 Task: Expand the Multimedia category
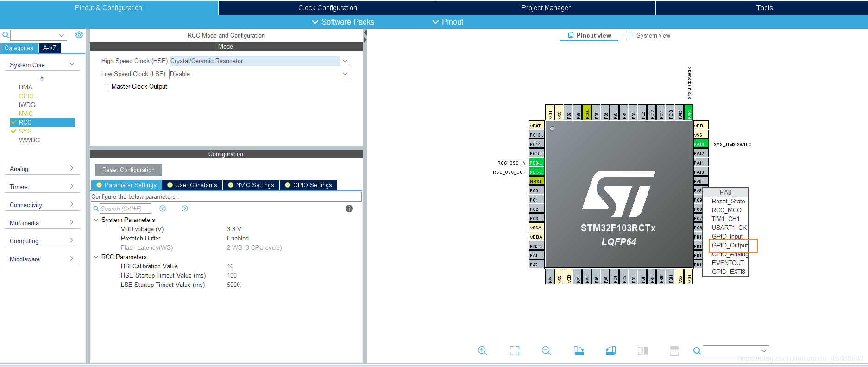coord(72,222)
